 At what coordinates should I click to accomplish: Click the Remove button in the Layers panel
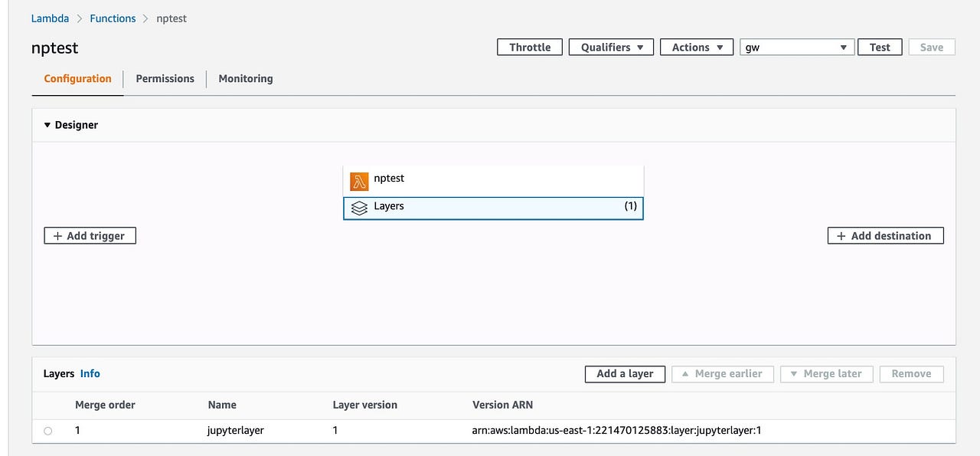pos(910,374)
